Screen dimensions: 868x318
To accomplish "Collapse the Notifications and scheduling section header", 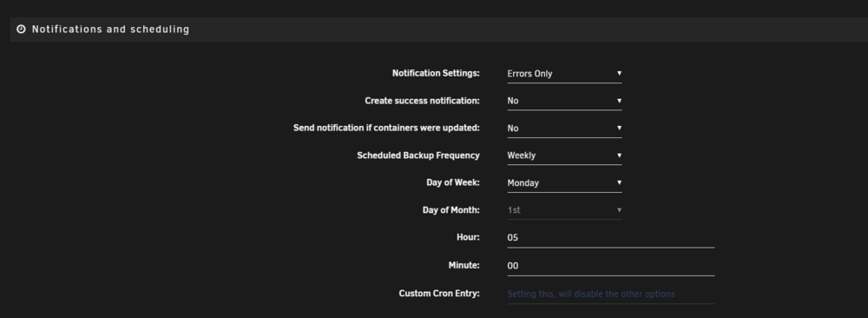I will [439, 30].
